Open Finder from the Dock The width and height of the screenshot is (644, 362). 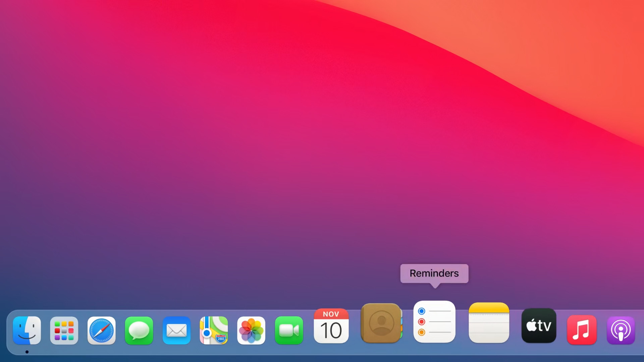pos(27,330)
